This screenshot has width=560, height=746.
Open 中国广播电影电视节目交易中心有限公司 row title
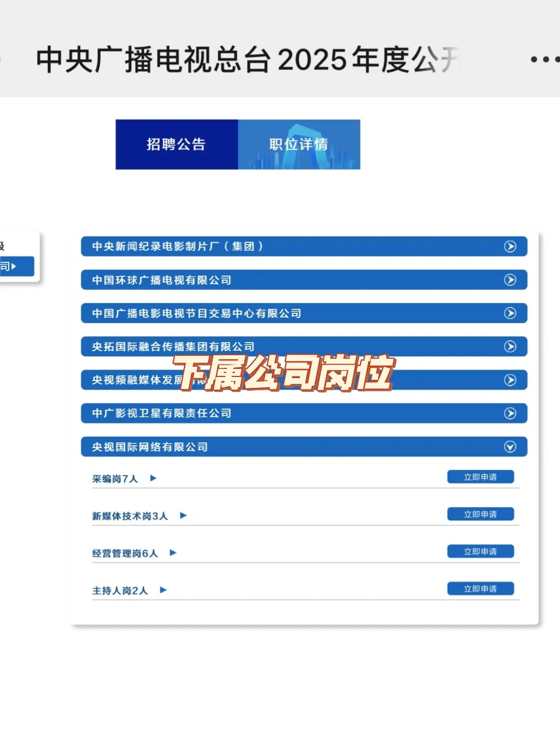pyautogui.click(x=197, y=313)
